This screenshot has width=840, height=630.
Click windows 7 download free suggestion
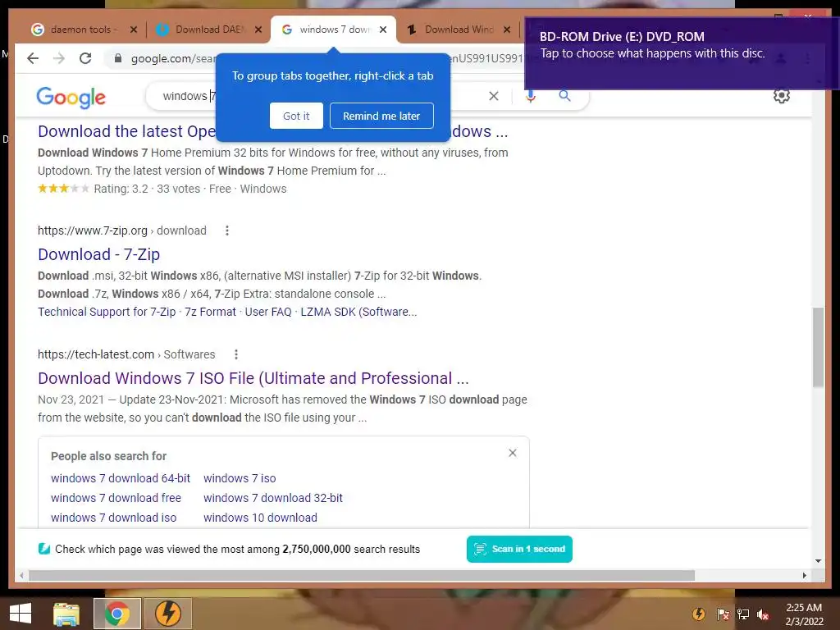coord(116,498)
